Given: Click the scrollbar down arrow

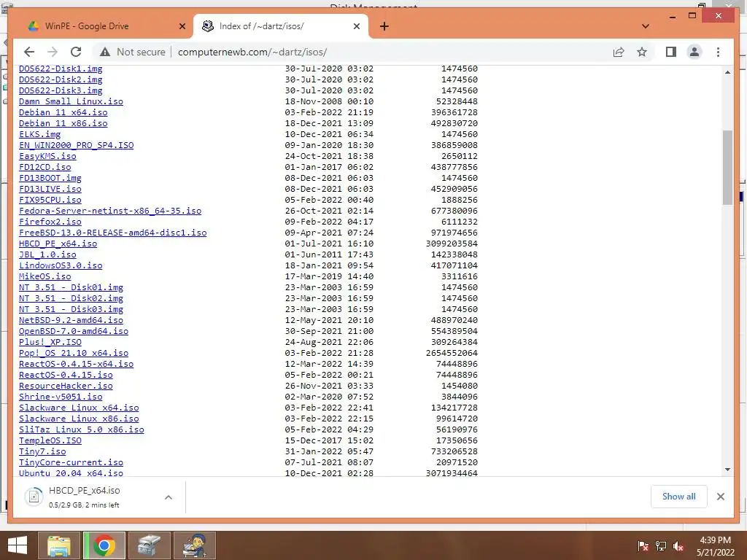Looking at the screenshot, I should pos(727,470).
